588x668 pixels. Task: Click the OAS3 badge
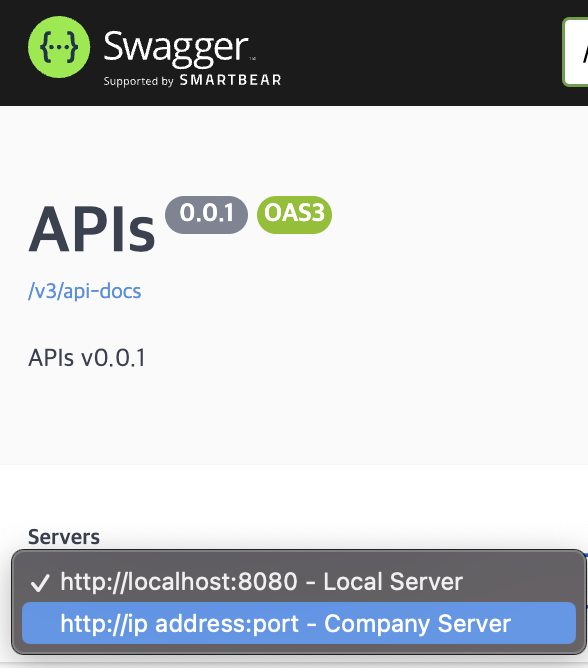pyautogui.click(x=294, y=214)
